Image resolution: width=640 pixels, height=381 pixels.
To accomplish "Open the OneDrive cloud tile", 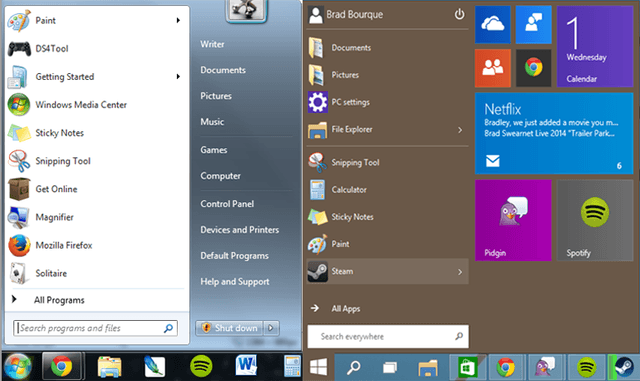I will (493, 24).
